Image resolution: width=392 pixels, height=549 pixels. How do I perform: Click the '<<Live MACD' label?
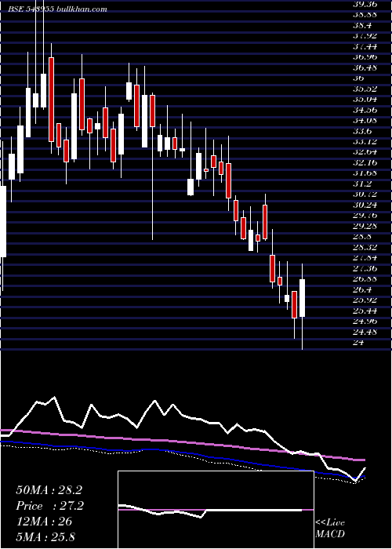point(330,529)
